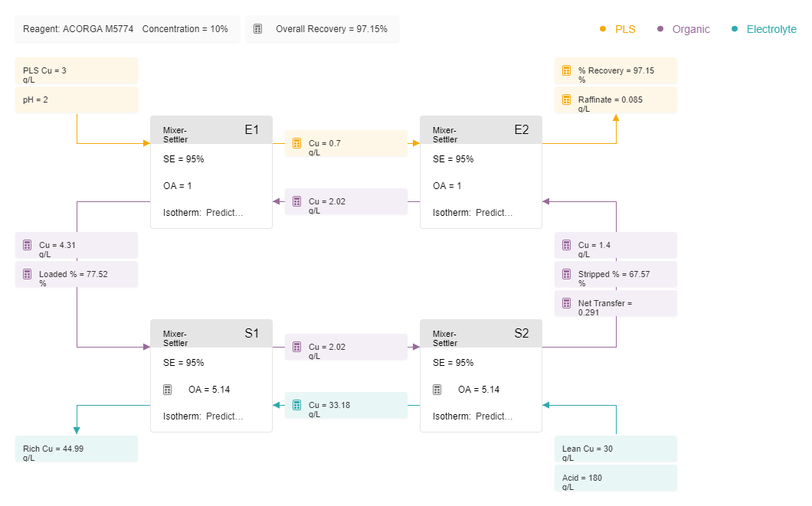Click calculator icon beside Cu = 4.31
This screenshot has height=506, width=812.
click(28, 245)
